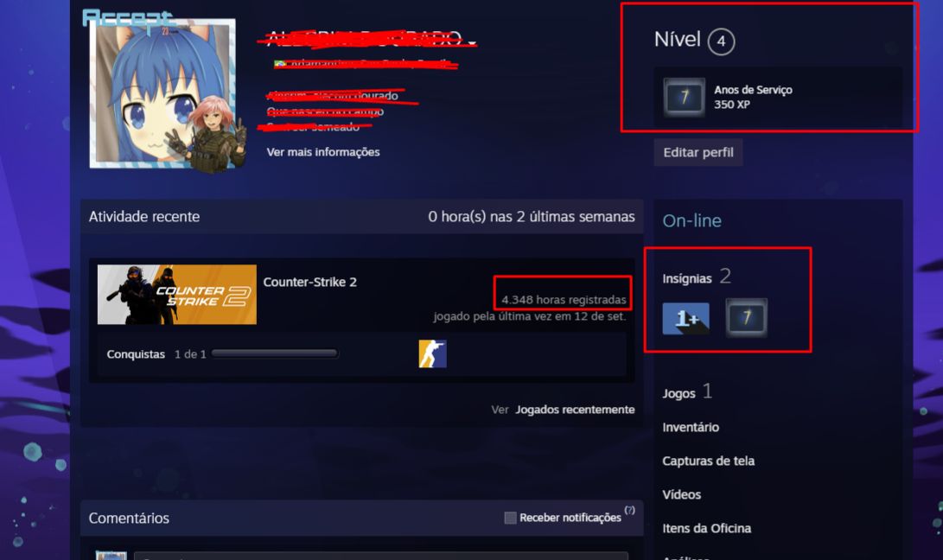Viewport: 943px width, 560px height.
Task: Click the Years of Service badge icon under Nível
Action: point(684,97)
